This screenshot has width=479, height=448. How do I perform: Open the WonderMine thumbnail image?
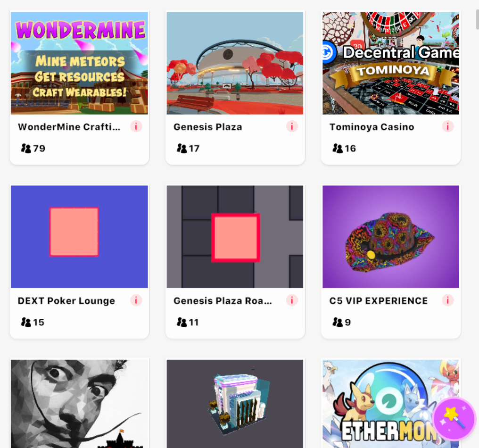[x=79, y=63]
